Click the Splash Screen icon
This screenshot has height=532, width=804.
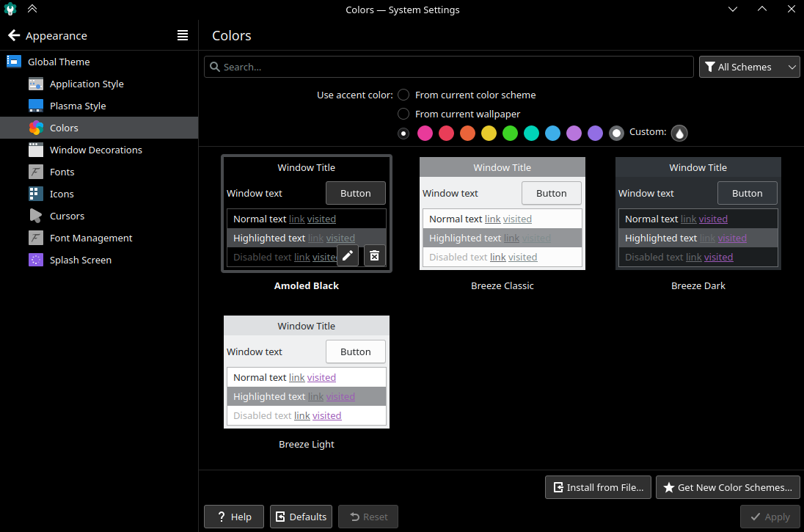36,260
